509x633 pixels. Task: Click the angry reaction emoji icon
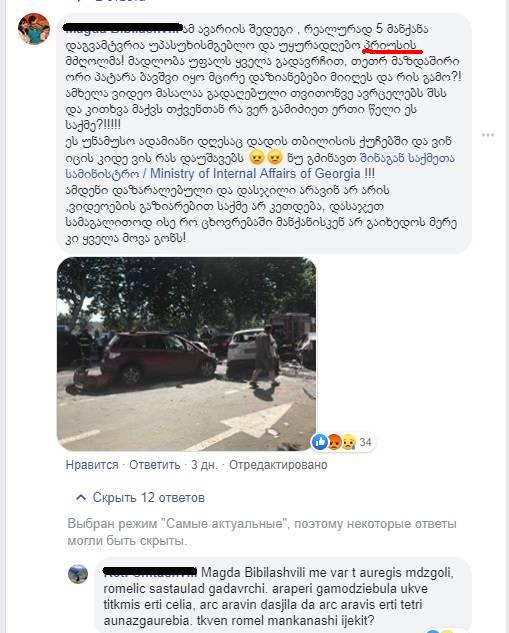[334, 442]
